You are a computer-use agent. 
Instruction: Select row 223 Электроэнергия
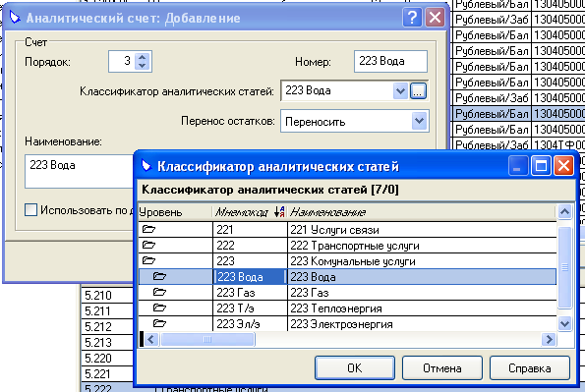tap(347, 324)
